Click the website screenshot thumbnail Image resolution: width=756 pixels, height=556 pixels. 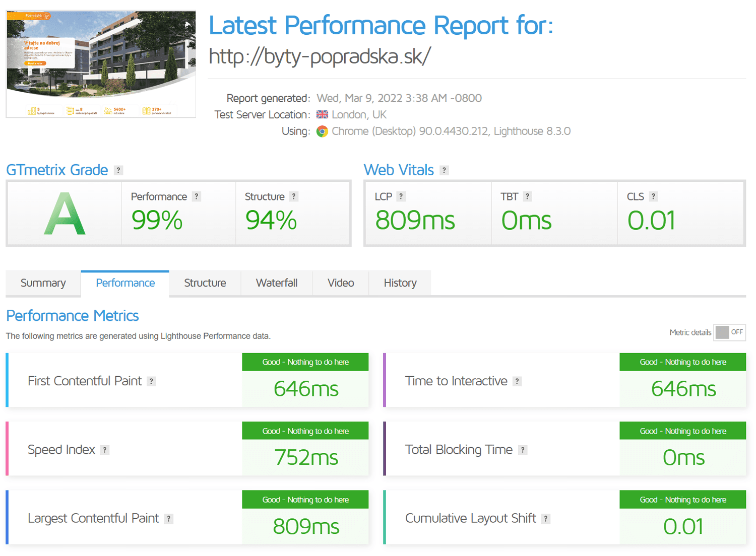(101, 64)
